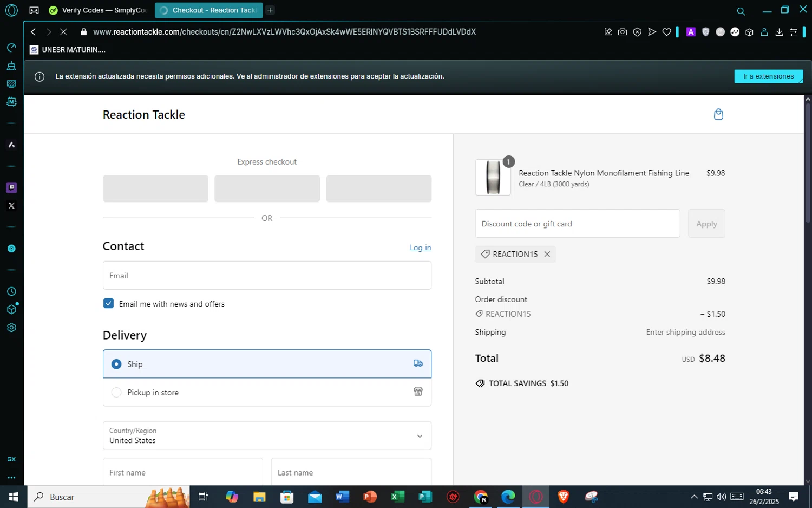812x508 pixels.
Task: Open Settings gear in the sidebar
Action: point(11,328)
